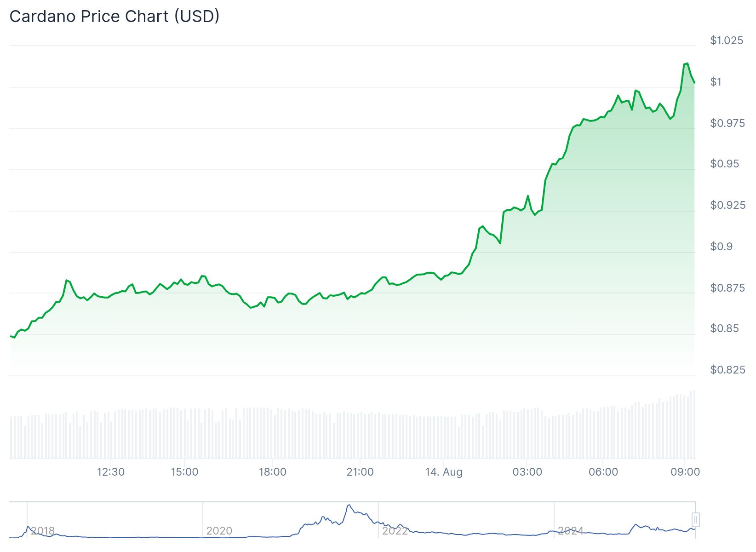This screenshot has height=552, width=756.
Task: Select the 18:00 time axis label
Action: pyautogui.click(x=272, y=472)
